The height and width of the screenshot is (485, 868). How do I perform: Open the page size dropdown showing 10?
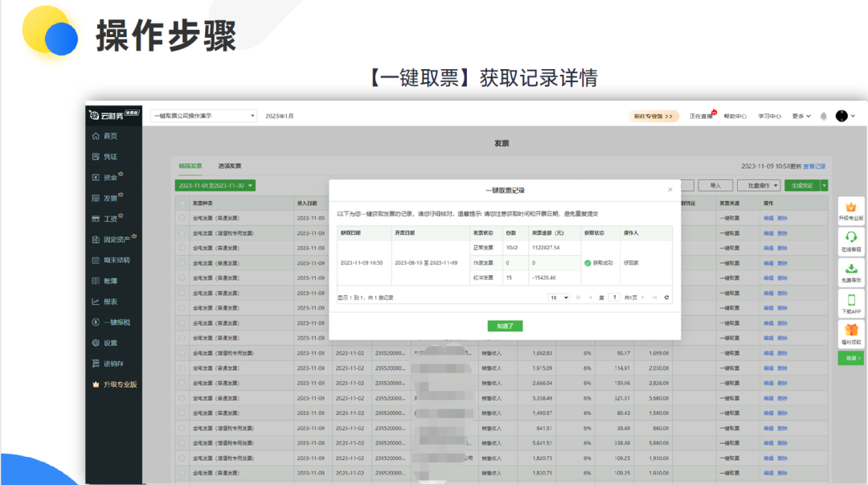point(559,298)
